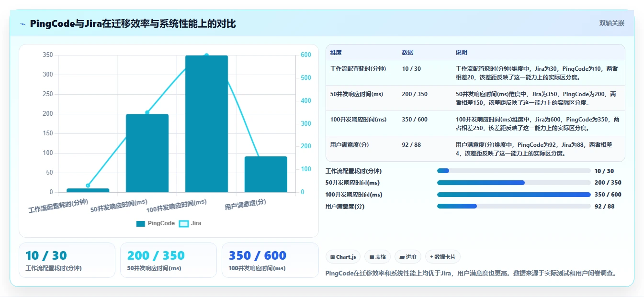Click the PingCode bar for 50并发响应时间
Image resolution: width=644 pixels, height=297 pixels.
tap(147, 153)
